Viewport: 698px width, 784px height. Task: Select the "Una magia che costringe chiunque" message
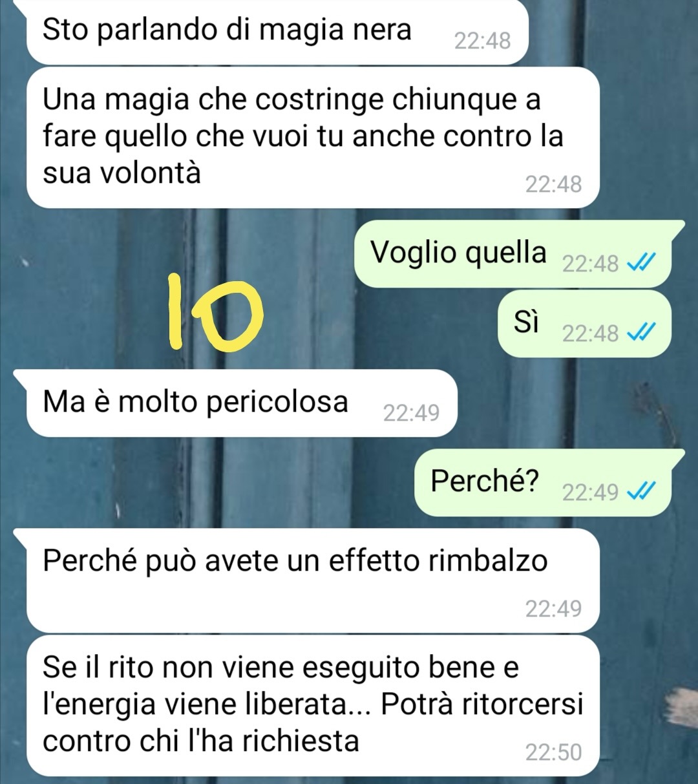313,137
